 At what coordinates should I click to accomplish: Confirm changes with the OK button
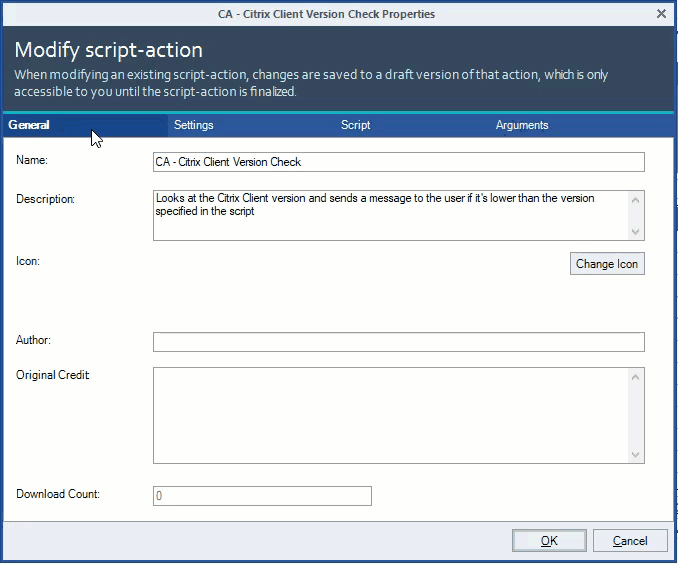549,541
